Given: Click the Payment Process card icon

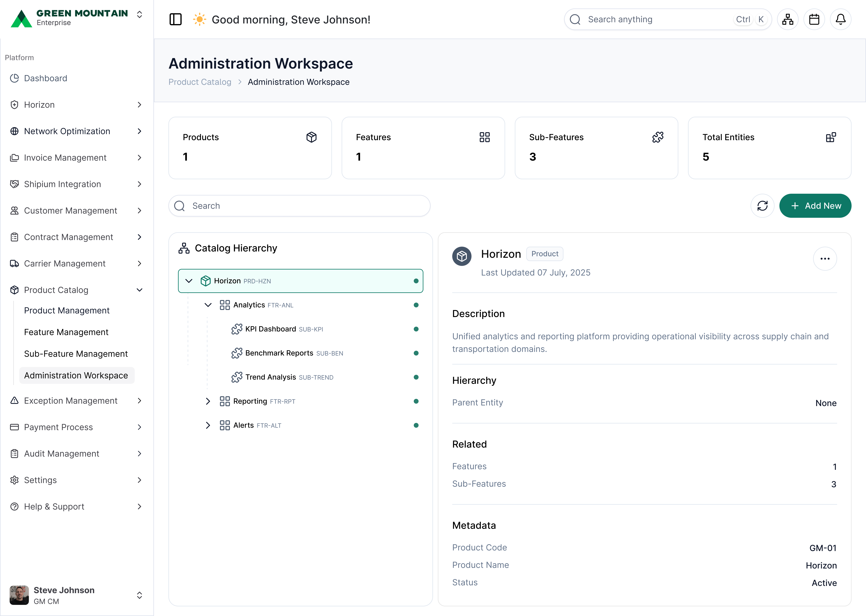Looking at the screenshot, I should click(x=14, y=427).
